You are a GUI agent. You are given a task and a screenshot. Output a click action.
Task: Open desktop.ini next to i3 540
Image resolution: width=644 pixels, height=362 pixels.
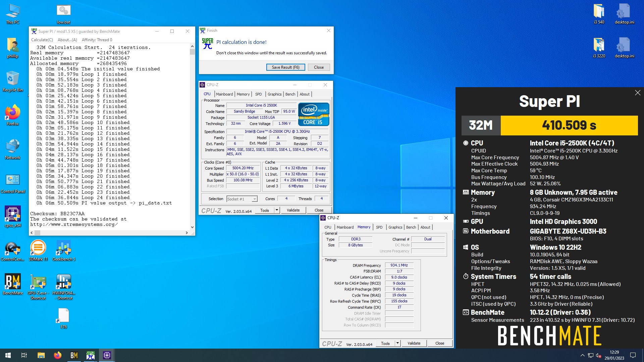[x=624, y=14]
